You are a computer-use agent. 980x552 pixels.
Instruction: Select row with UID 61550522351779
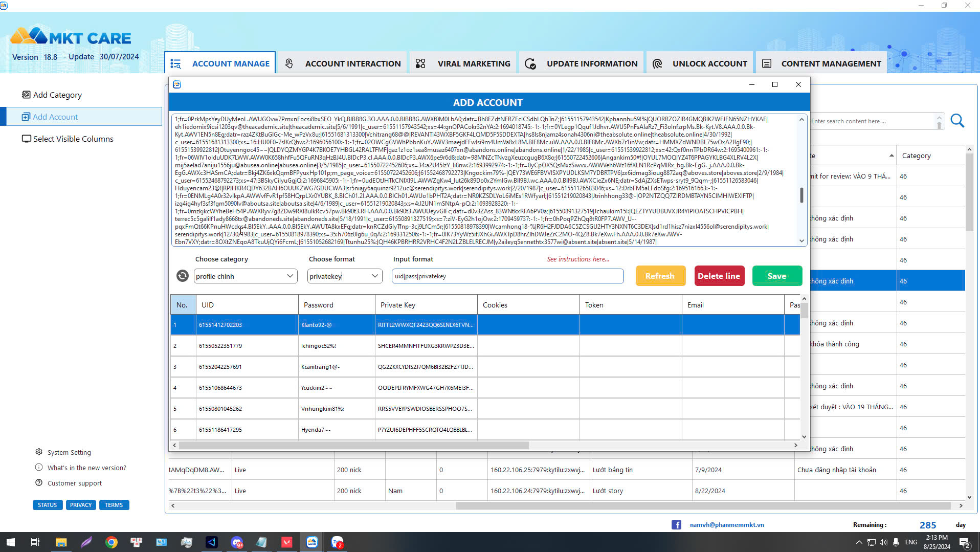(485, 346)
